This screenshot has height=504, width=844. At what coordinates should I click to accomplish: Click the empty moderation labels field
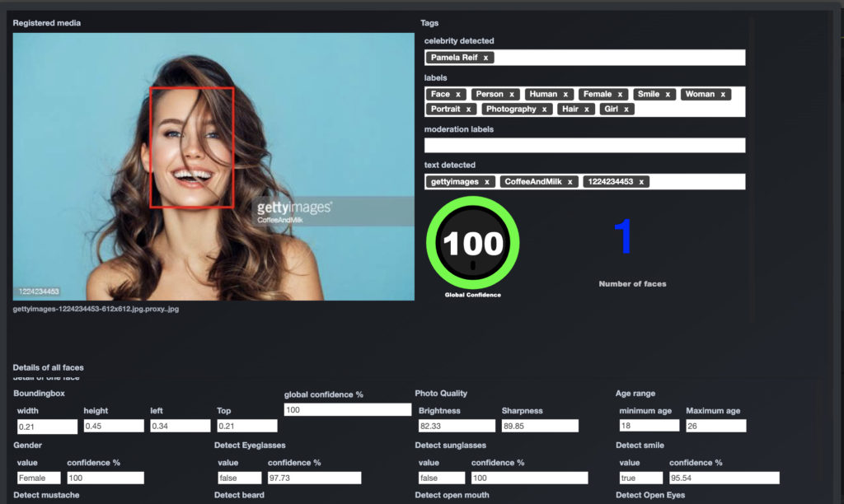584,145
